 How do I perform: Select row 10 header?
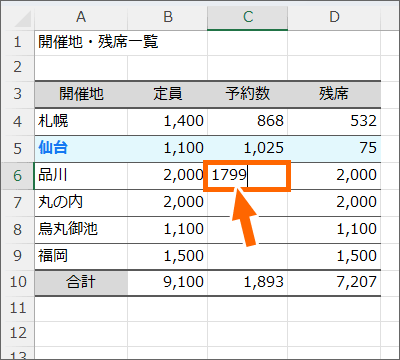click(x=18, y=283)
